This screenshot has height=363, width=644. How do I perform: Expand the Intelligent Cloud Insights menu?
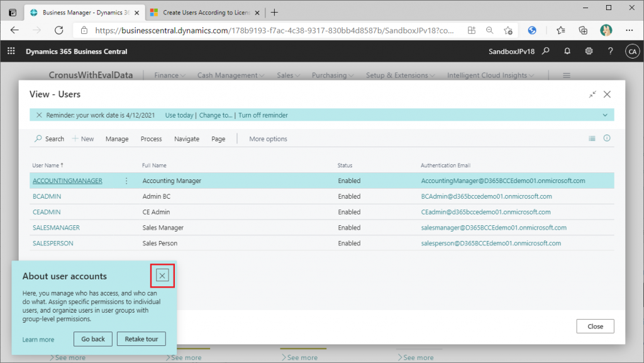491,75
